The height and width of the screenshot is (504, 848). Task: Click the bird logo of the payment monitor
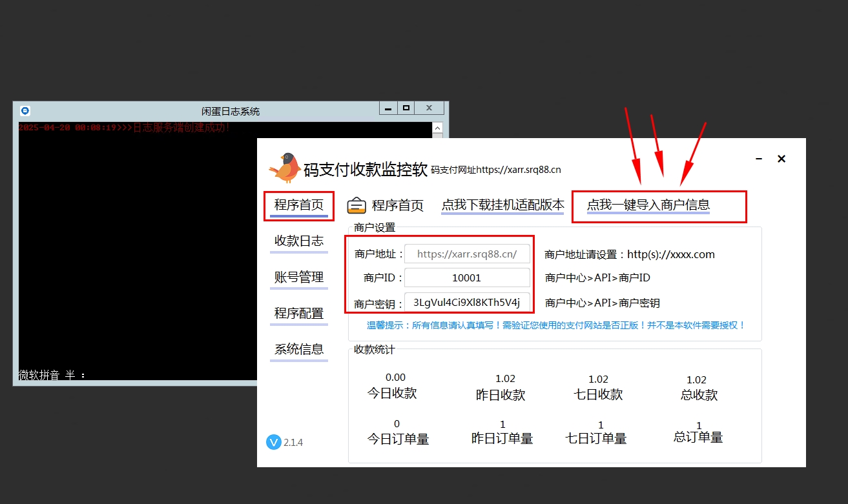click(285, 168)
